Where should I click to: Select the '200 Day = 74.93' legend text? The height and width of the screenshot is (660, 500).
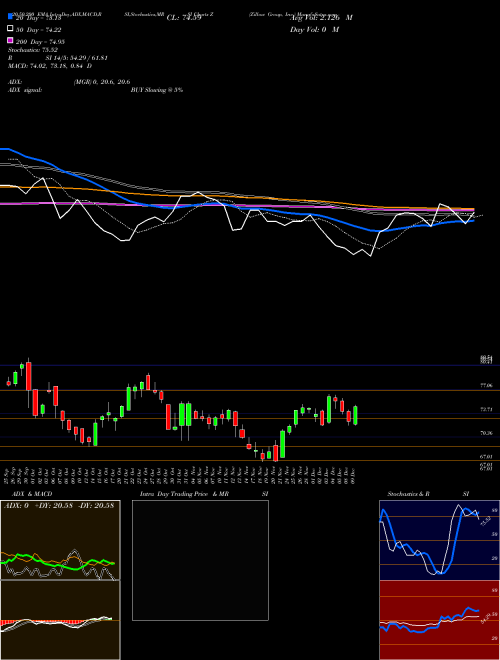click(x=40, y=42)
